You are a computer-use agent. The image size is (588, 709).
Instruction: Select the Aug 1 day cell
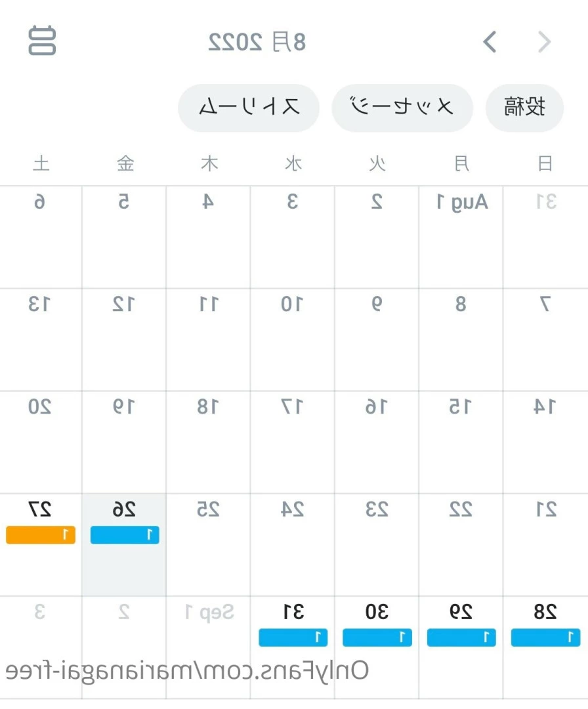[x=461, y=237]
